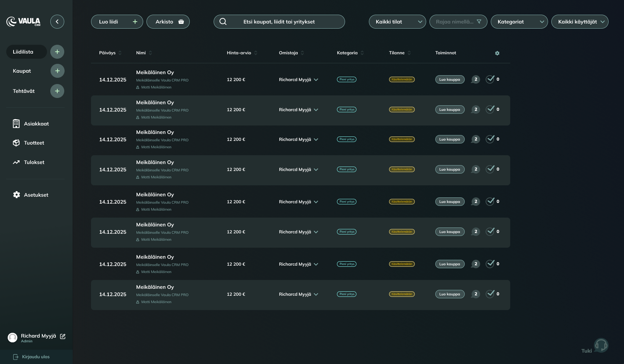The image size is (624, 364).
Task: Open comments bubble in the first lead row
Action: click(475, 79)
